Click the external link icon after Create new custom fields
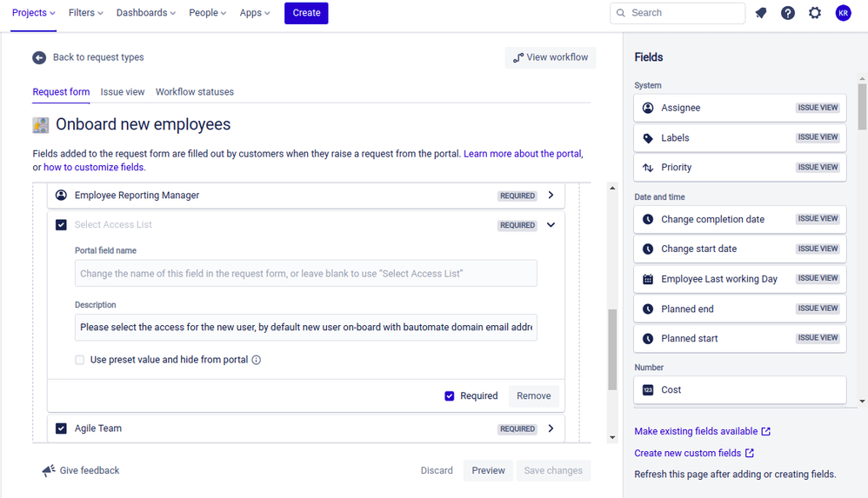The width and height of the screenshot is (868, 498). 750,453
